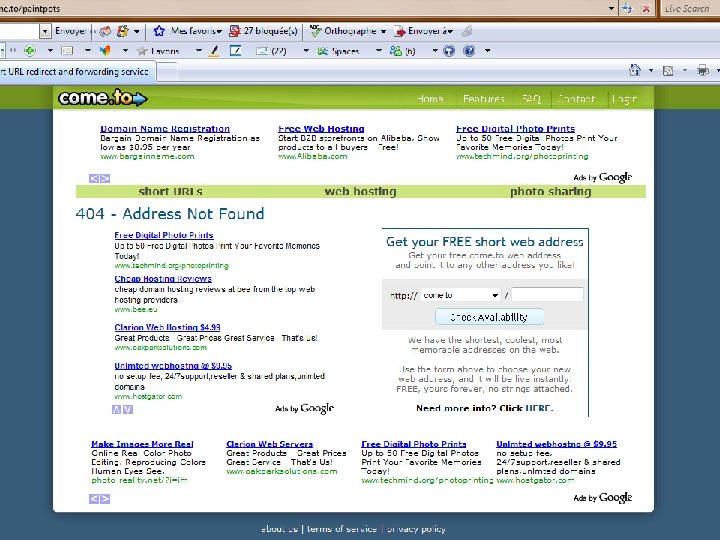Click the highlighter pen icon in Live toolbar
Viewport: 720px width, 540px height.
tap(214, 51)
